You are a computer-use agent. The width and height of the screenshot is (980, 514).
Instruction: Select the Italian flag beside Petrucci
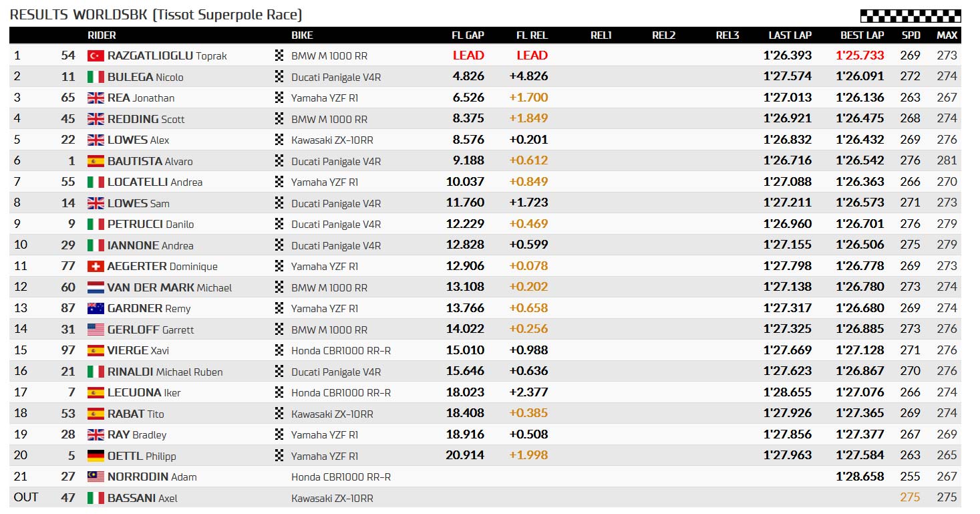(x=96, y=224)
